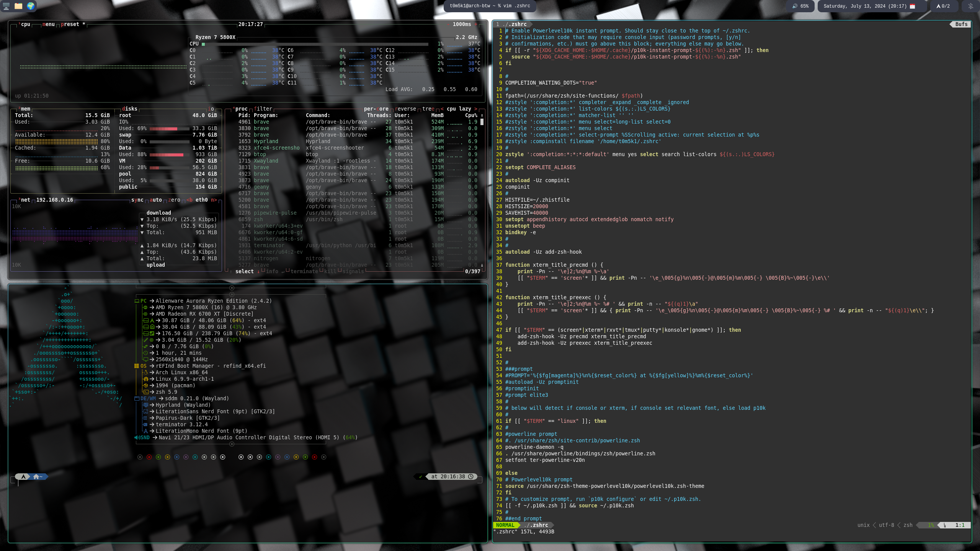
Task: Toggle per-core CPU in btop proc
Action: coord(376,109)
